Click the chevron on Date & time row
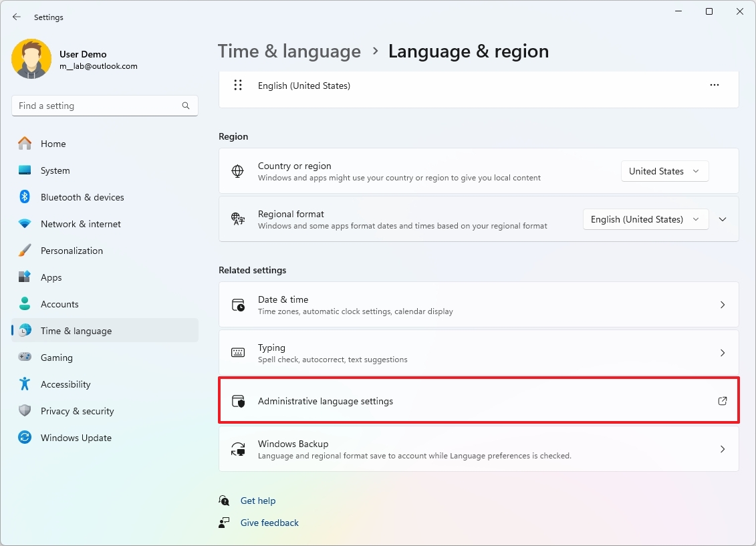The width and height of the screenshot is (756, 546). pyautogui.click(x=723, y=305)
